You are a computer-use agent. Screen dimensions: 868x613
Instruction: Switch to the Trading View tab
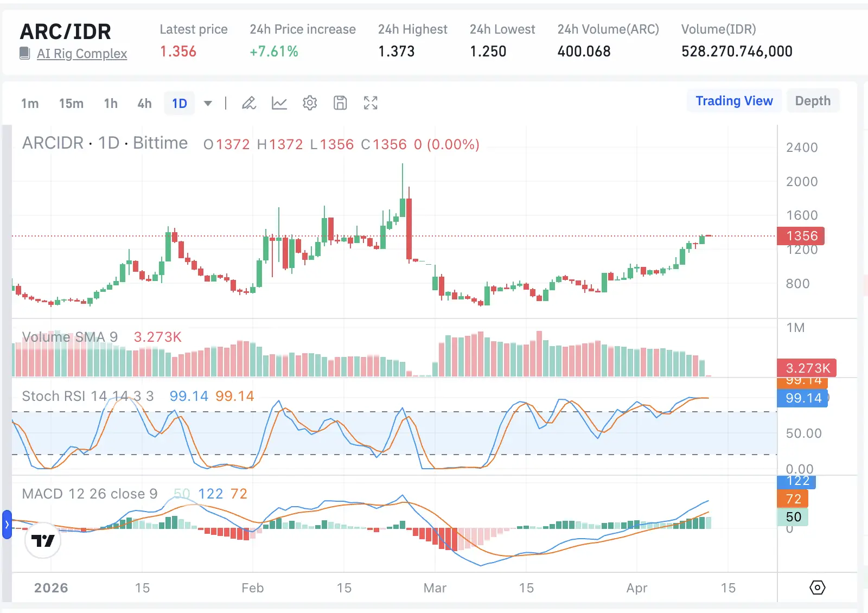734,100
